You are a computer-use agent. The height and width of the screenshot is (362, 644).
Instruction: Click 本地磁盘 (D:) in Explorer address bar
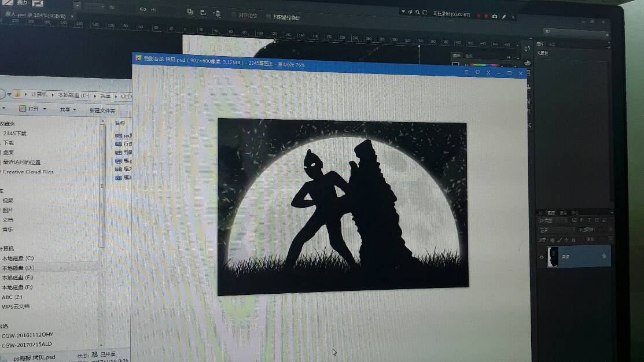tap(73, 95)
